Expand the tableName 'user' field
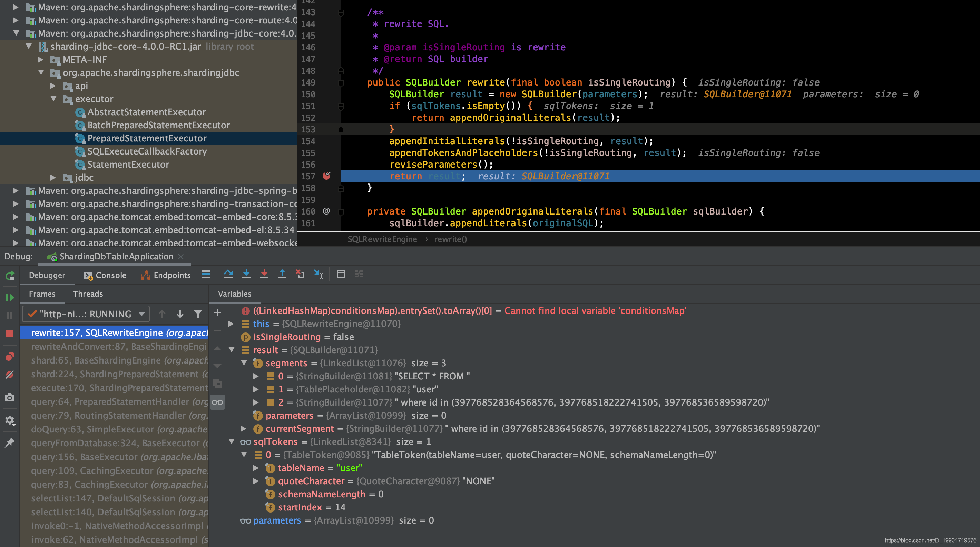Screen dimensions: 980x547 click(x=256, y=468)
